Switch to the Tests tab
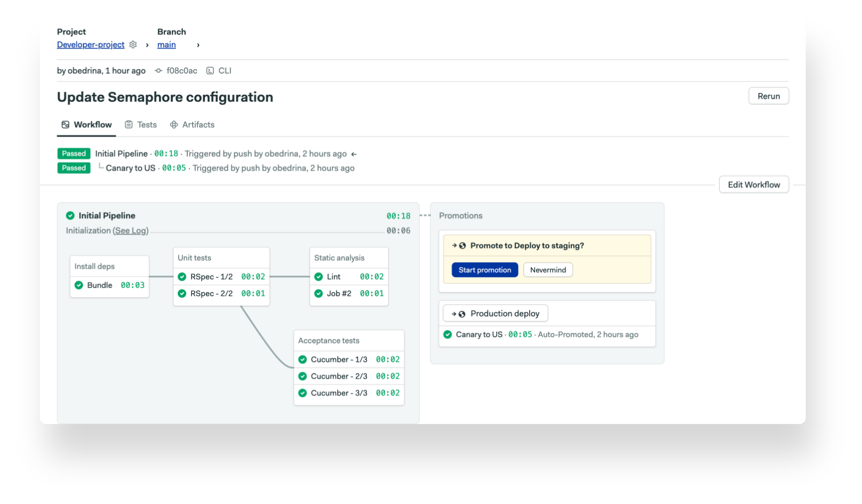Viewport: 862px width, 504px height. (x=141, y=125)
